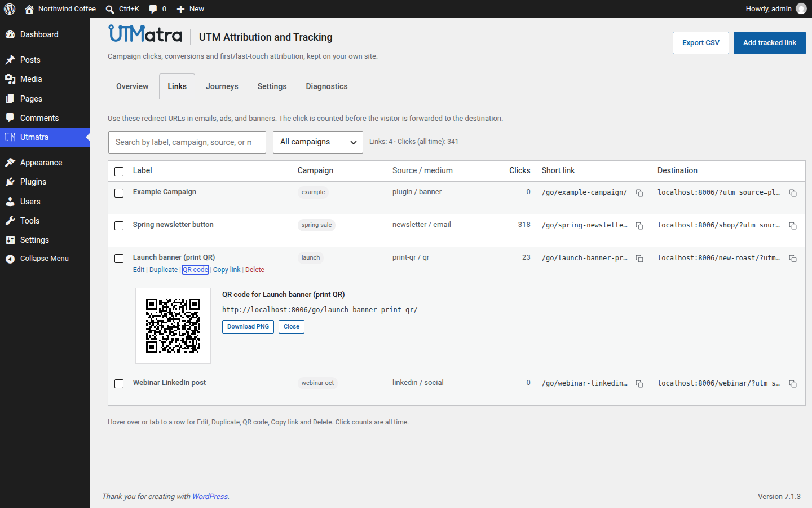Go to the Settings tab
Image resolution: width=812 pixels, height=508 pixels.
(272, 86)
